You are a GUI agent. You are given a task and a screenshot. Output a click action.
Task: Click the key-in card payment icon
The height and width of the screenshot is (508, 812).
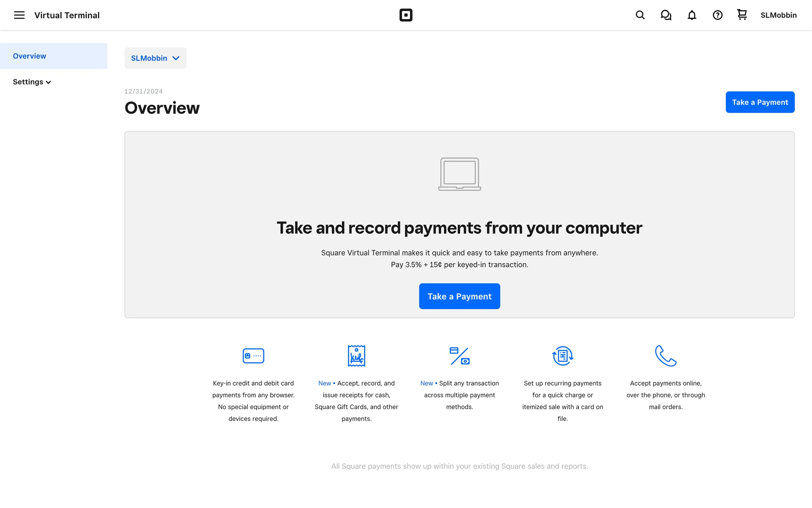pos(253,356)
